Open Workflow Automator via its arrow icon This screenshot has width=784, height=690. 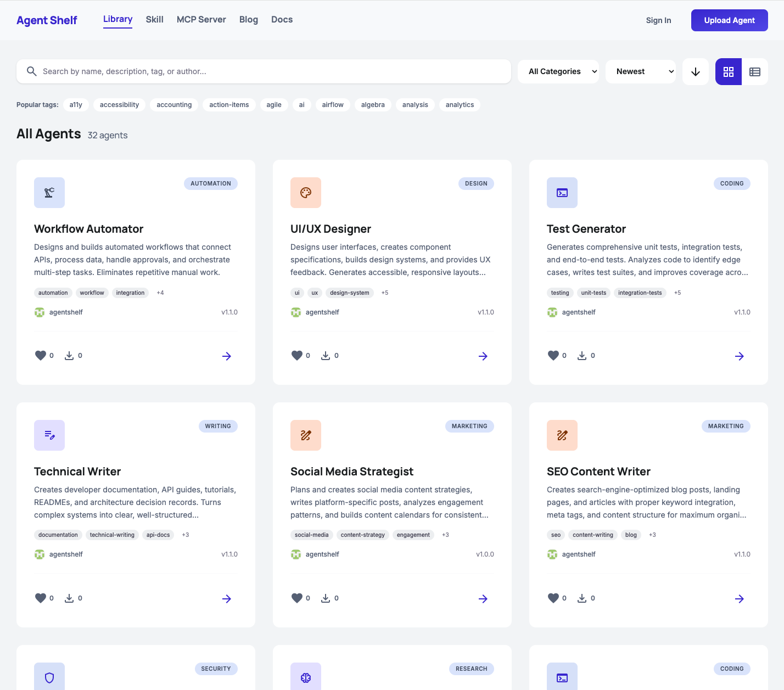point(227,356)
